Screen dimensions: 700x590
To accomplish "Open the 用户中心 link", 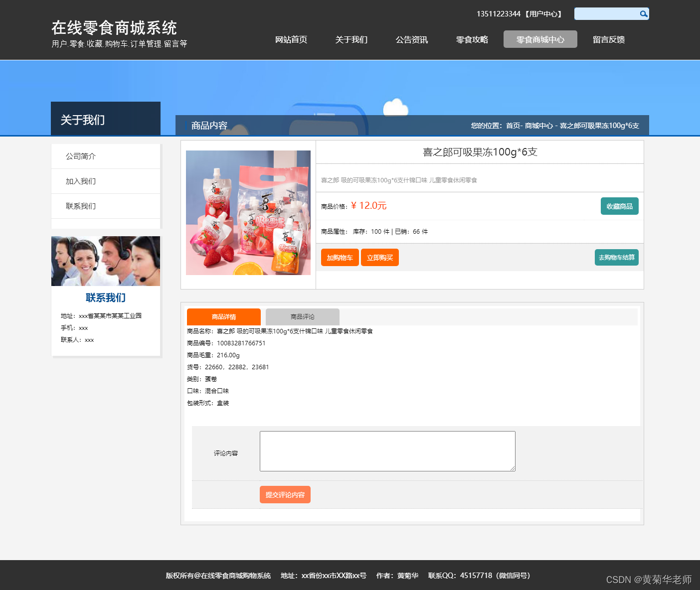I will (543, 14).
